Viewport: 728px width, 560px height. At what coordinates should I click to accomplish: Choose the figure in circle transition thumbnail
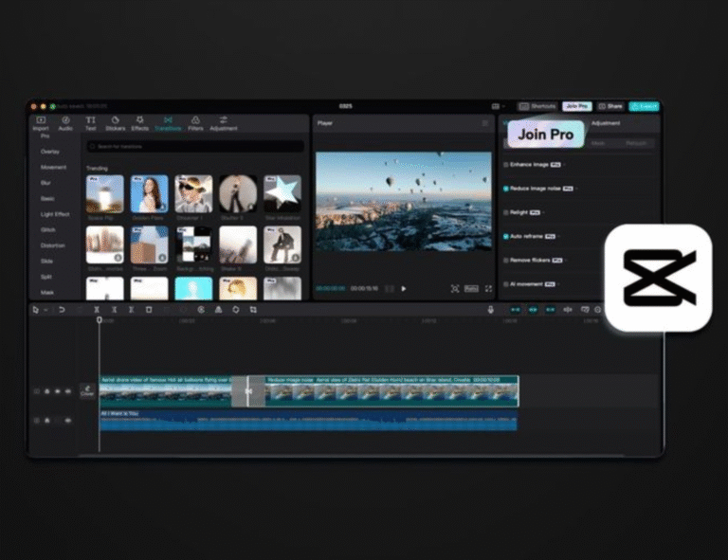pos(238,193)
